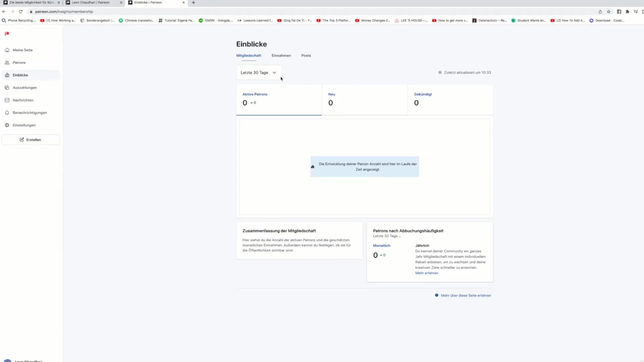This screenshot has height=362, width=644.
Task: Open Auszahlungen in the sidebar
Action: click(31, 87)
